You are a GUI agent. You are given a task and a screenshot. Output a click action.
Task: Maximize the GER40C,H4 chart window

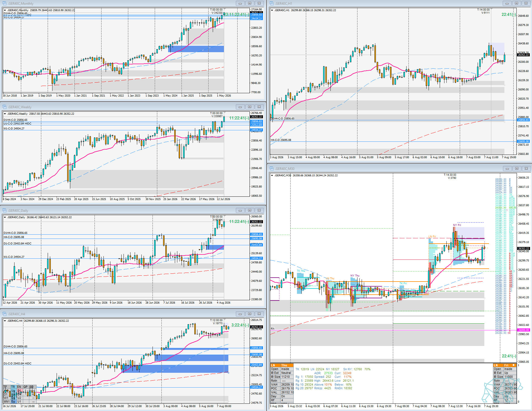[250, 314]
